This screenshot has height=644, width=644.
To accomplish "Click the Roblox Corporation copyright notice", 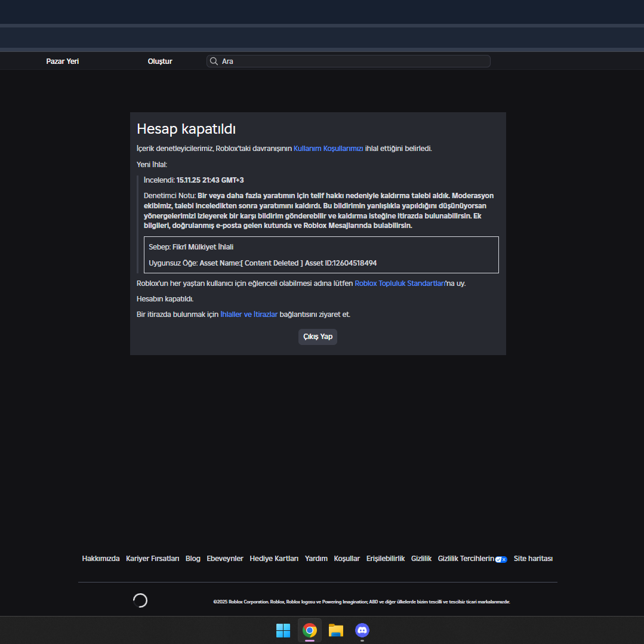I will click(362, 602).
